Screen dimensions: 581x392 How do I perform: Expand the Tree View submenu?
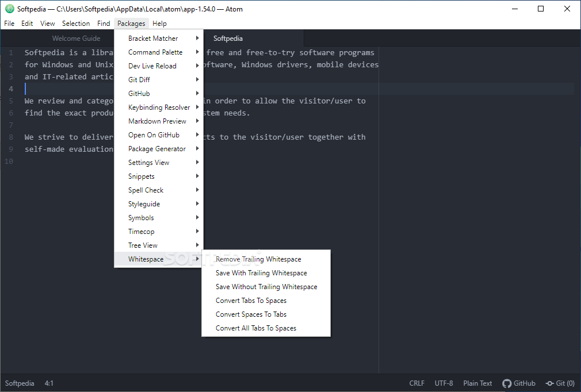(159, 245)
